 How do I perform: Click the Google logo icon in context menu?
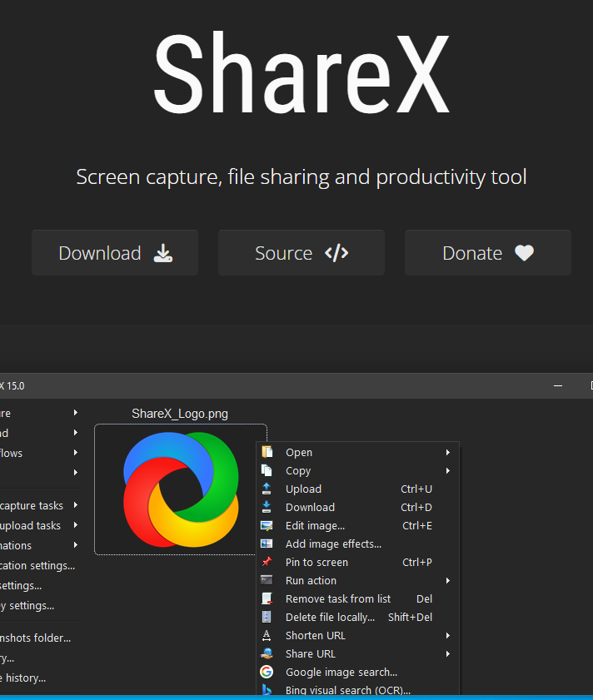pos(267,672)
